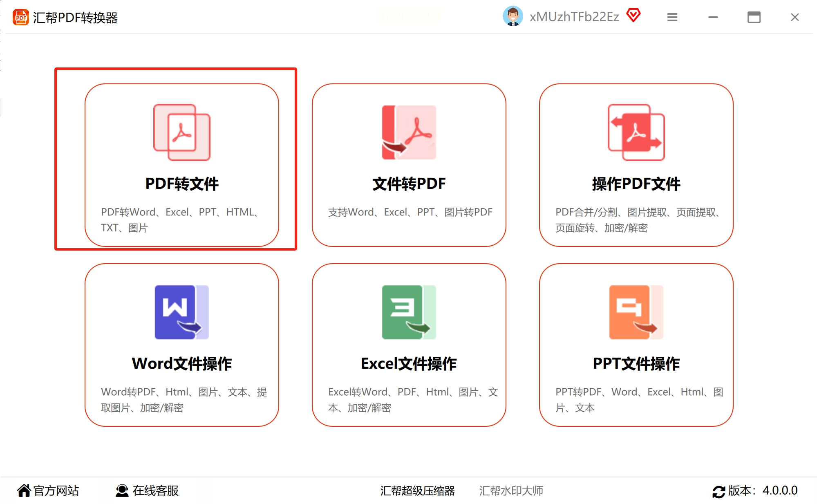Click the blue Word file icon
The image size is (817, 504).
click(x=181, y=312)
